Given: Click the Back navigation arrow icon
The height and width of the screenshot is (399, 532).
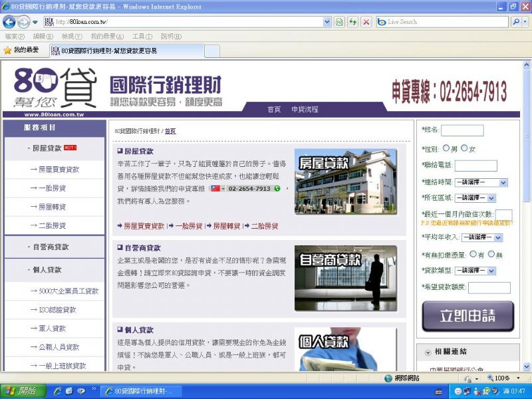Looking at the screenshot, I should click(9, 22).
